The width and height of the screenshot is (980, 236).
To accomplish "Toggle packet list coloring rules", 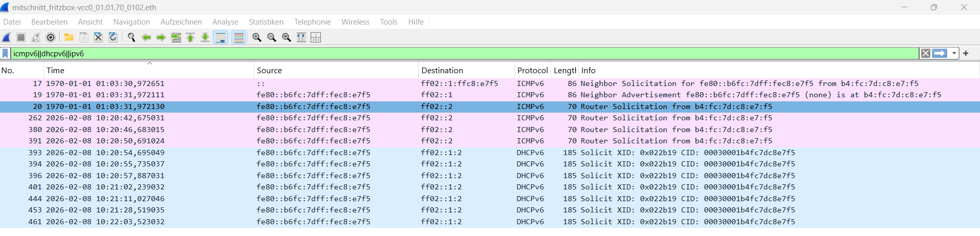I will (238, 37).
